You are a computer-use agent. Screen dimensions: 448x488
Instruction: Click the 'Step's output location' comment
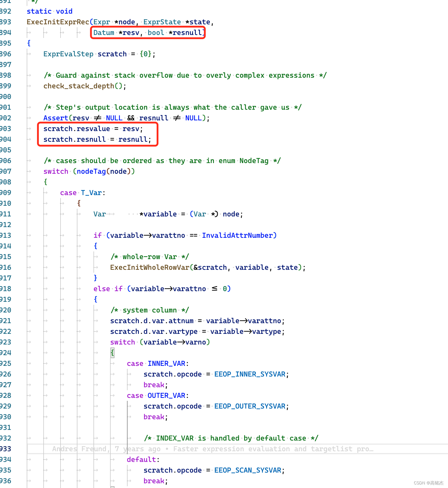[173, 107]
